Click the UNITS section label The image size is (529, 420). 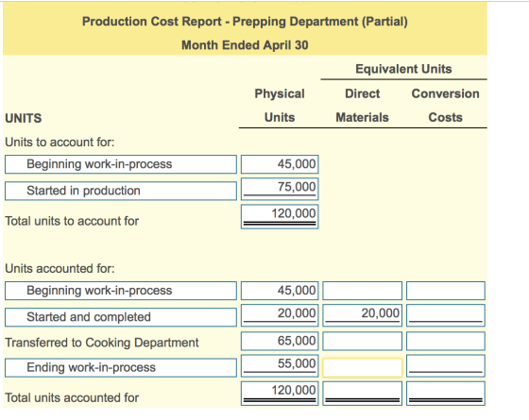(x=24, y=119)
